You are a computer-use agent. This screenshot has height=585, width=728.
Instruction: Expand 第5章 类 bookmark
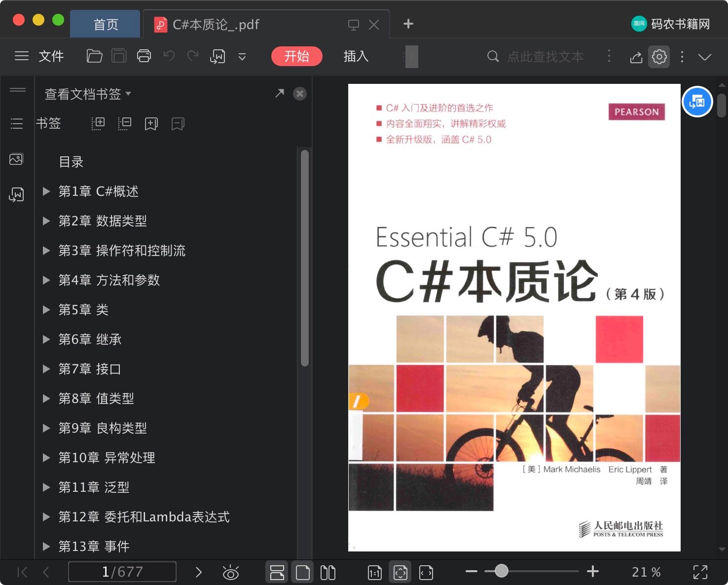pyautogui.click(x=46, y=310)
